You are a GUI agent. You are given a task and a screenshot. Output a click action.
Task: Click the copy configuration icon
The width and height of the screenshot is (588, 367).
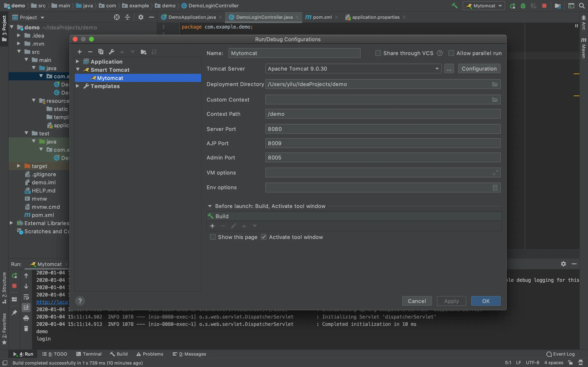(x=101, y=52)
